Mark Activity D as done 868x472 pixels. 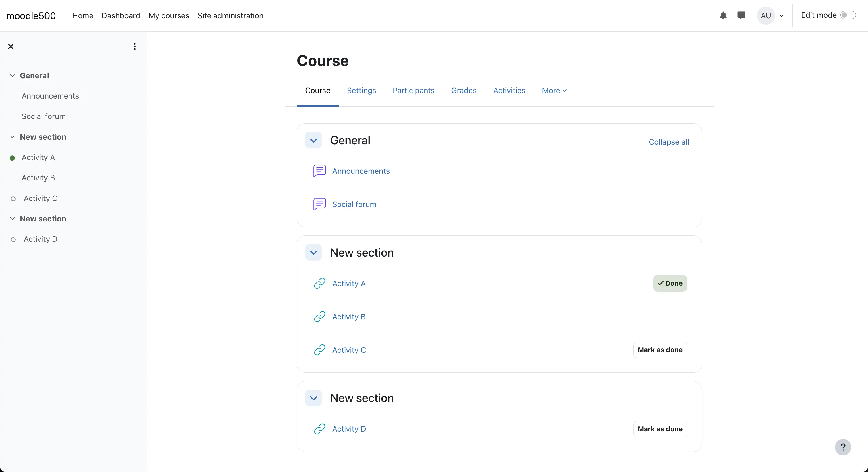point(660,429)
